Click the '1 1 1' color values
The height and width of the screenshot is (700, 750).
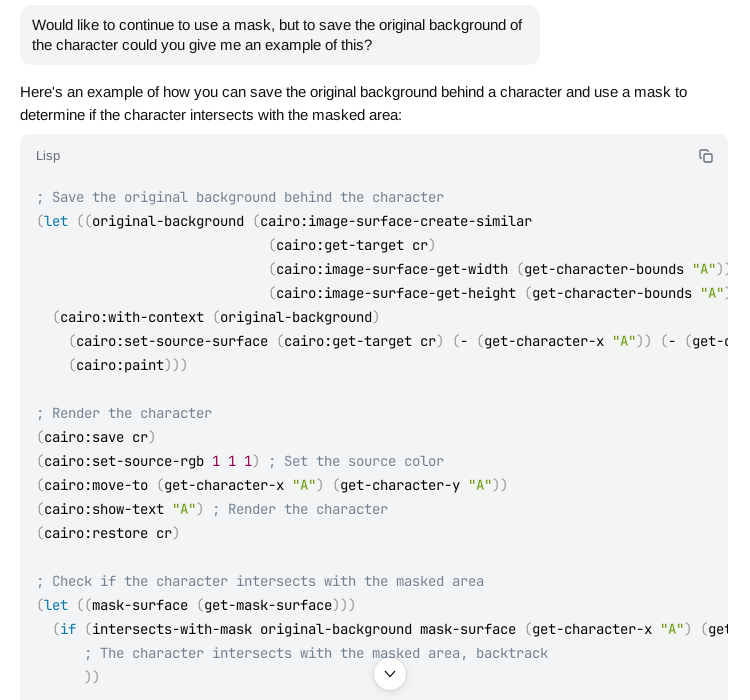[232, 461]
